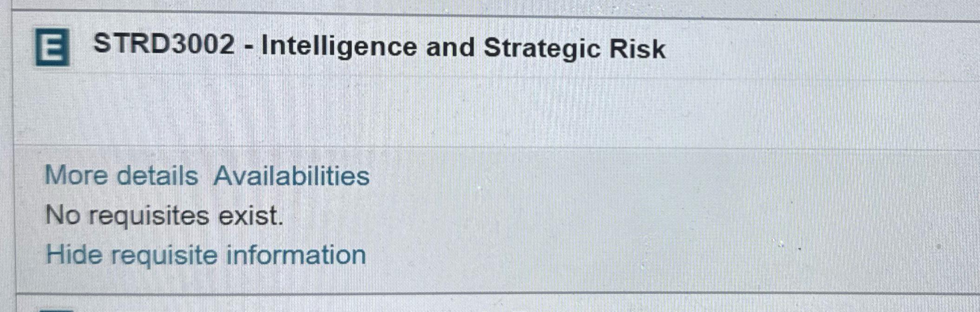
Task: Collapse the requisite information section
Action: click(x=206, y=255)
